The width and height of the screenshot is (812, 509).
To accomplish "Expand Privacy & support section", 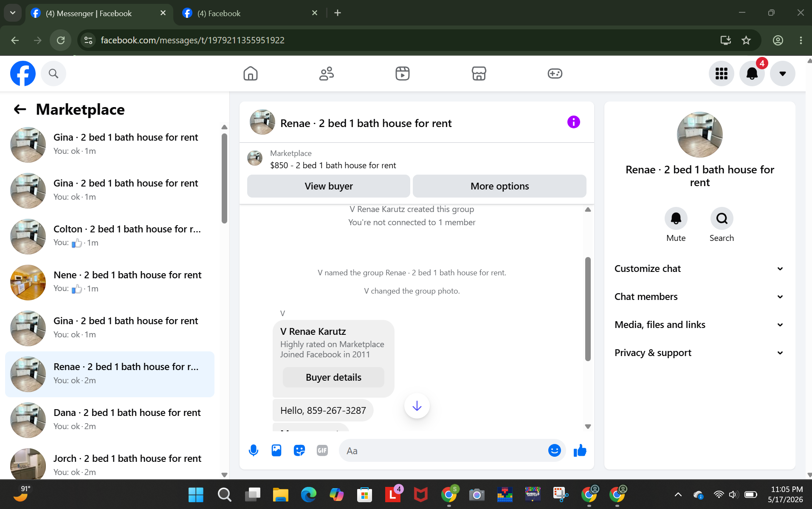I will (x=699, y=353).
